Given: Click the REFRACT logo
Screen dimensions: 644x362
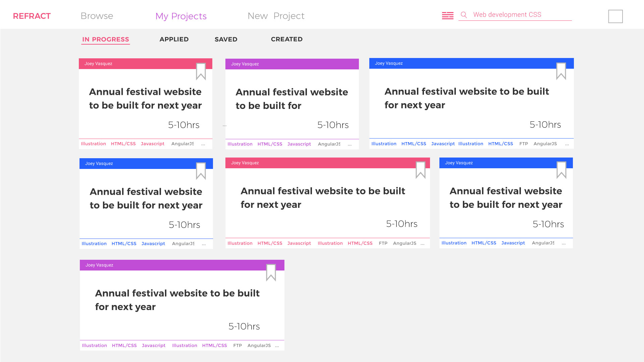Looking at the screenshot, I should (32, 16).
